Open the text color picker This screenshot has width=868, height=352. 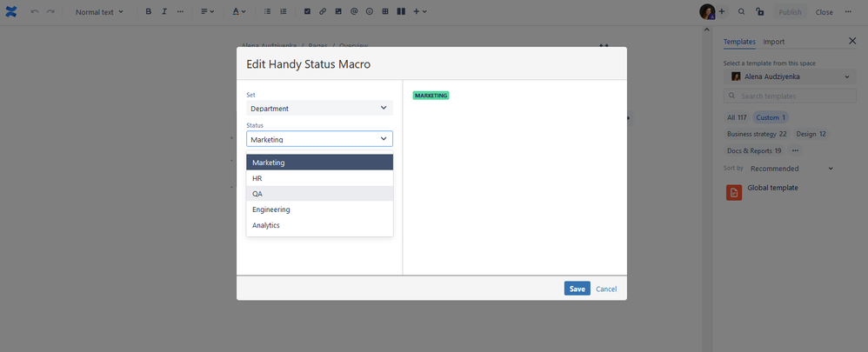click(238, 11)
